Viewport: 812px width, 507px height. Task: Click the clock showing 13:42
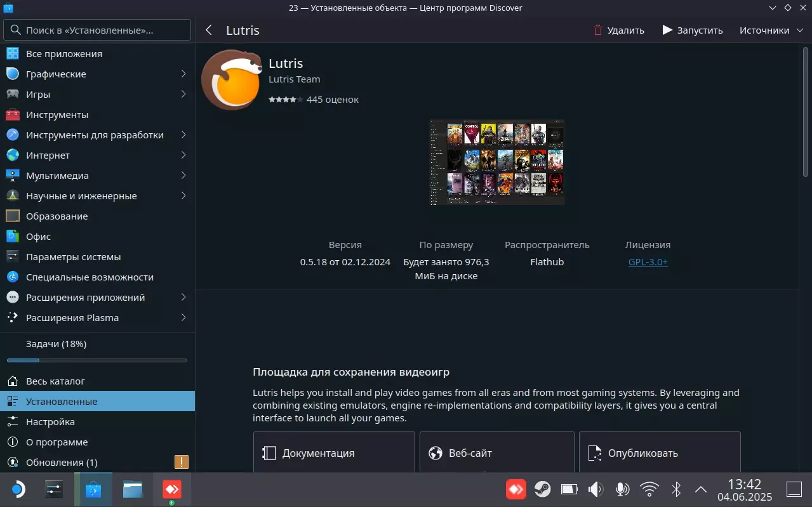click(745, 485)
